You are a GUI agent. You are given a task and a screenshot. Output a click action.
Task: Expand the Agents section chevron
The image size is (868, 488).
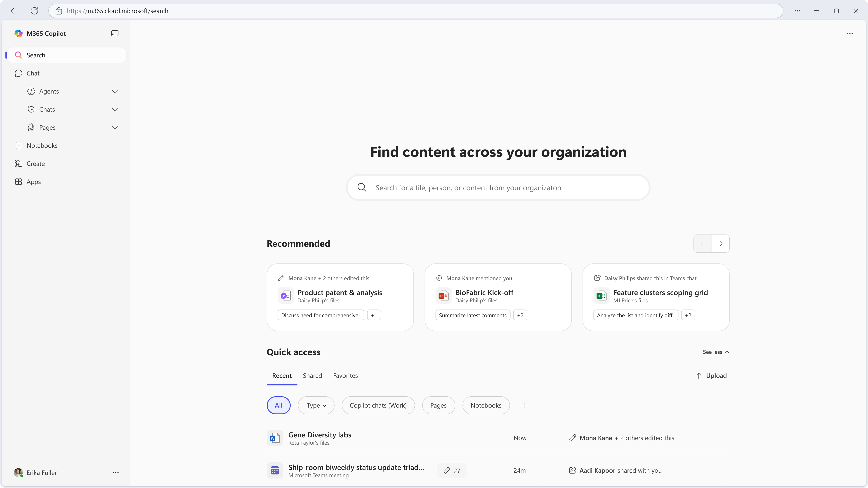tap(115, 91)
